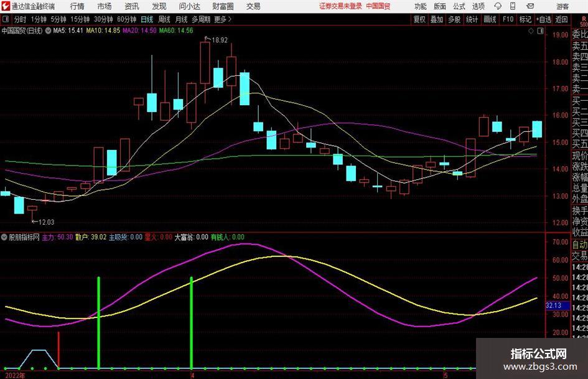Click the 多股 toolbar button
The width and height of the screenshot is (588, 379).
[x=454, y=19]
